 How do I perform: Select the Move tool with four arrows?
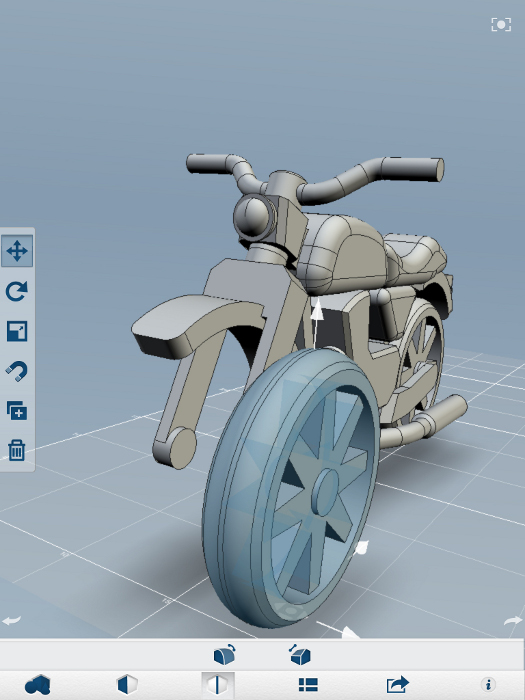point(17,251)
